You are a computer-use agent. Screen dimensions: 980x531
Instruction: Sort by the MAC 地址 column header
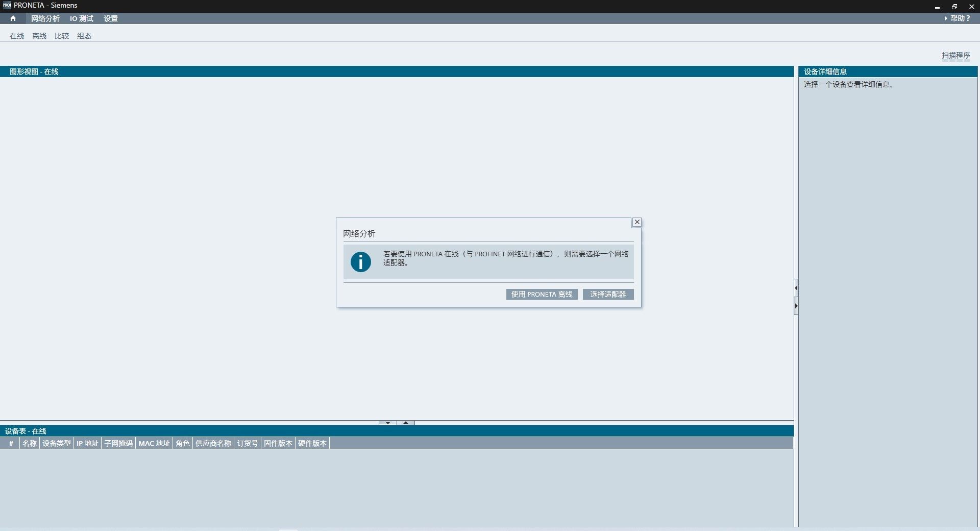pos(154,443)
